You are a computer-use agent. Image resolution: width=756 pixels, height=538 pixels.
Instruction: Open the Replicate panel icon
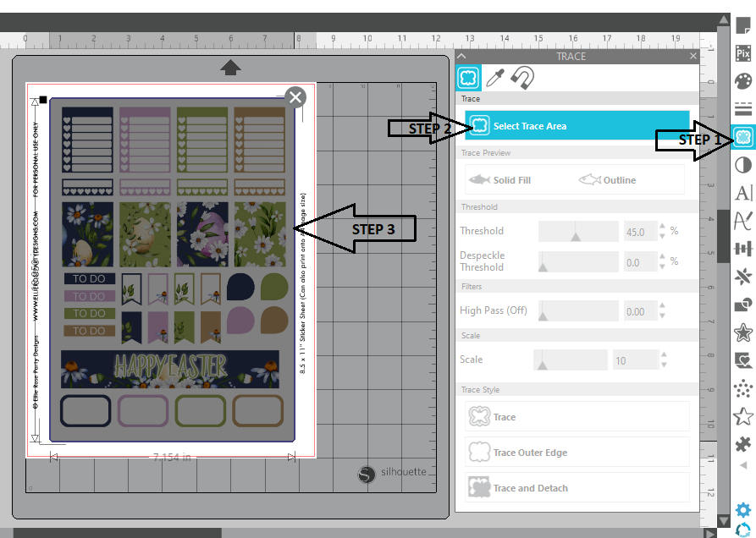[743, 277]
